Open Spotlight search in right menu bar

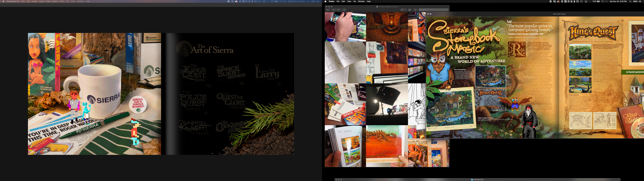(x=630, y=2)
